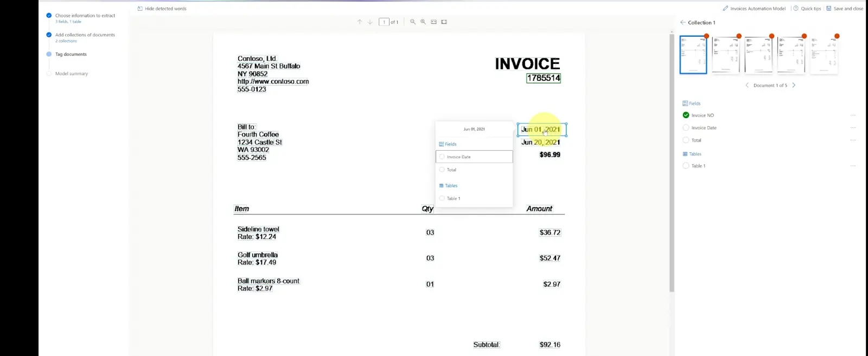Viewport: 868px width, 356px height.
Task: Select the second document thumbnail
Action: (x=725, y=55)
